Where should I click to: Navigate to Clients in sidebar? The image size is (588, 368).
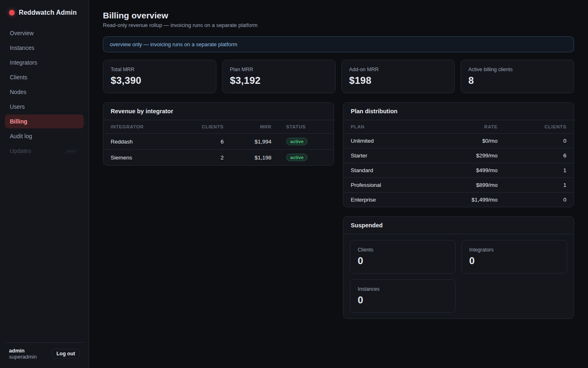tap(44, 77)
